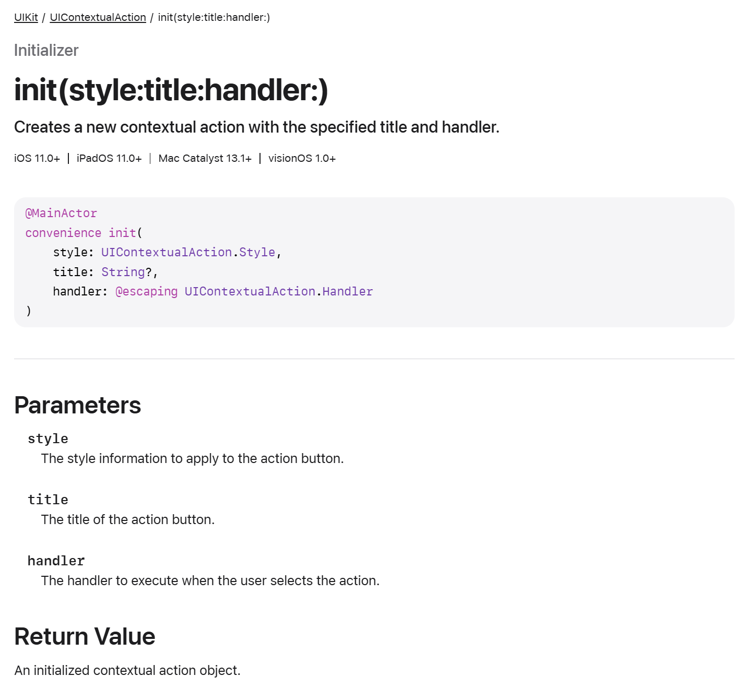Click the Initializer eyebrow label

pos(46,50)
